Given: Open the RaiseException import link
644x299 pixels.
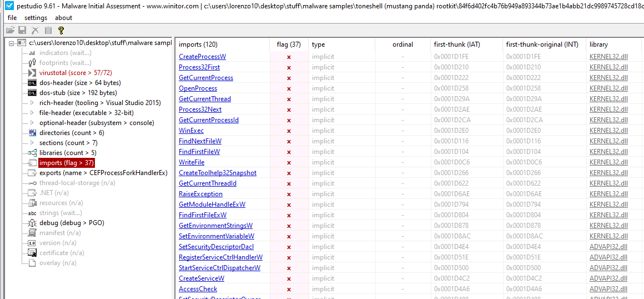Looking at the screenshot, I should point(201,194).
